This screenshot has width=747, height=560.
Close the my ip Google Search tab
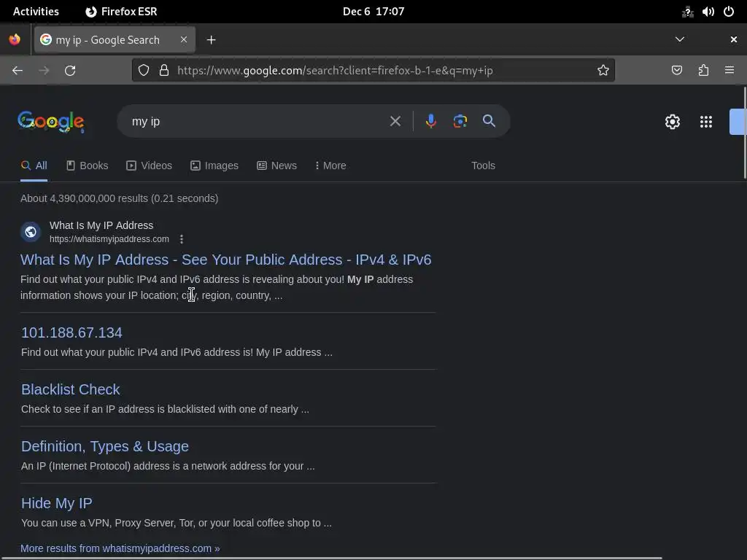tap(184, 39)
